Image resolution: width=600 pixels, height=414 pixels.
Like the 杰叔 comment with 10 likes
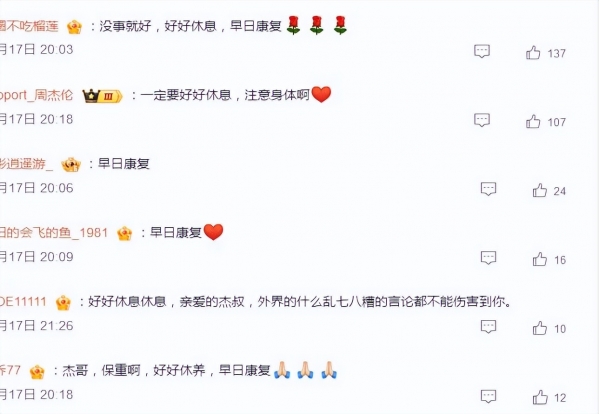(540, 328)
